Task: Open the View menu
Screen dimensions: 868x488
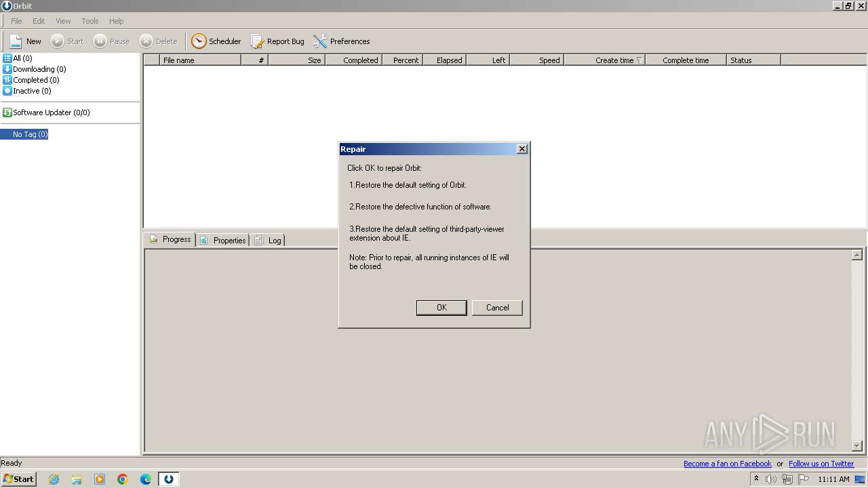Action: (63, 21)
